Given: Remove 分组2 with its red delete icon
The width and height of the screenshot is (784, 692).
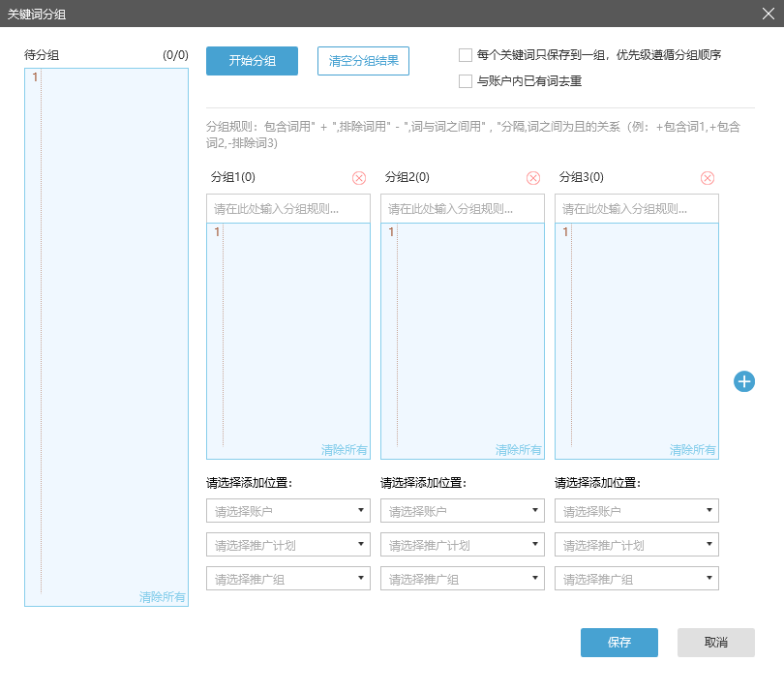Looking at the screenshot, I should click(x=533, y=178).
